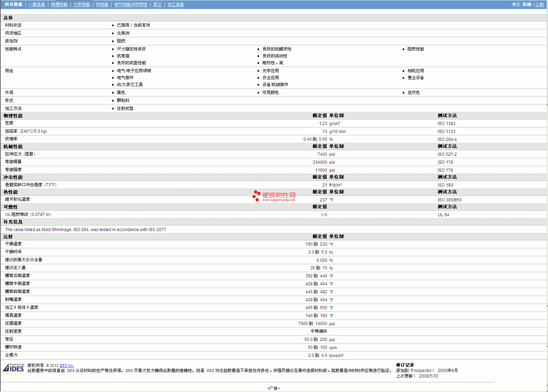Click ISO 178 in the 弯曲强度 row
The image size is (548, 392).
[445, 170]
